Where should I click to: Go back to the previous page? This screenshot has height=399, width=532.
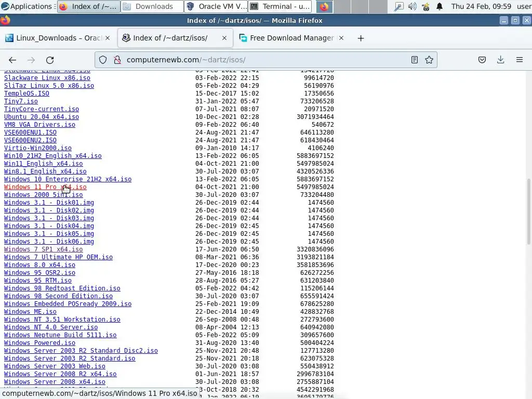tap(12, 60)
